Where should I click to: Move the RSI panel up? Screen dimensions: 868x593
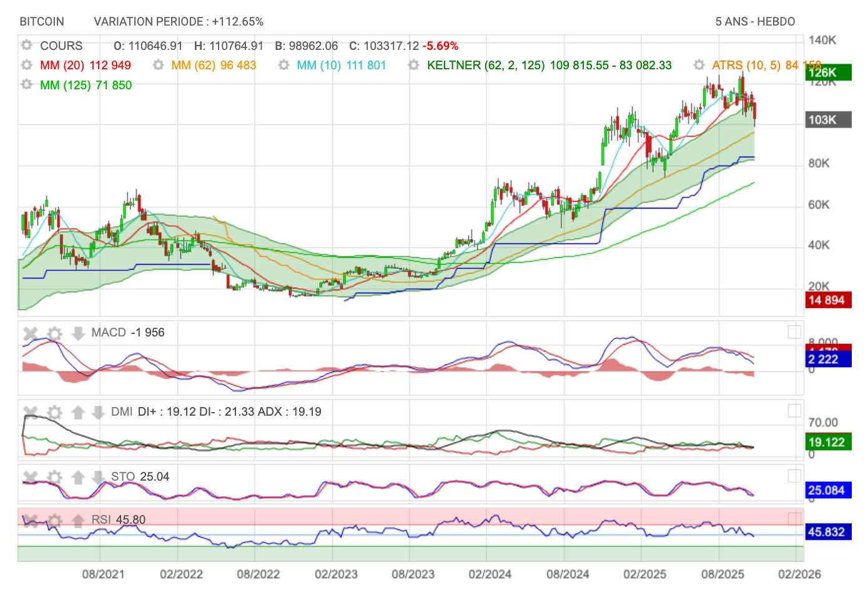(x=78, y=520)
